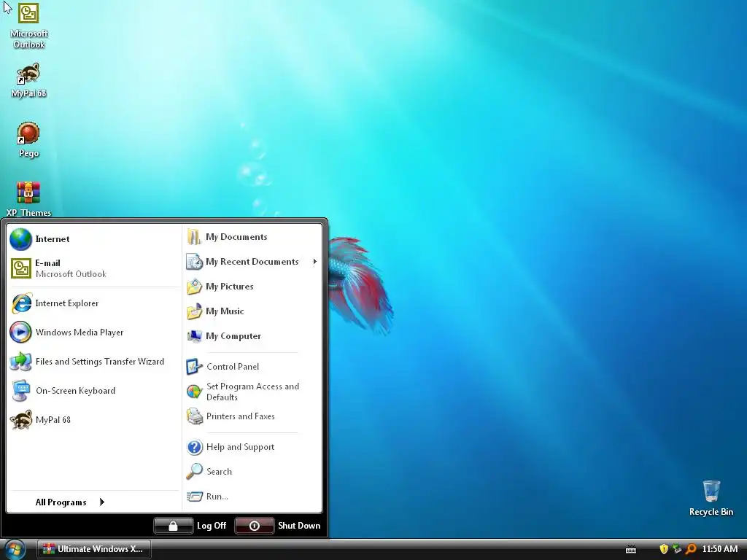Open My Pictures folder

point(252,286)
